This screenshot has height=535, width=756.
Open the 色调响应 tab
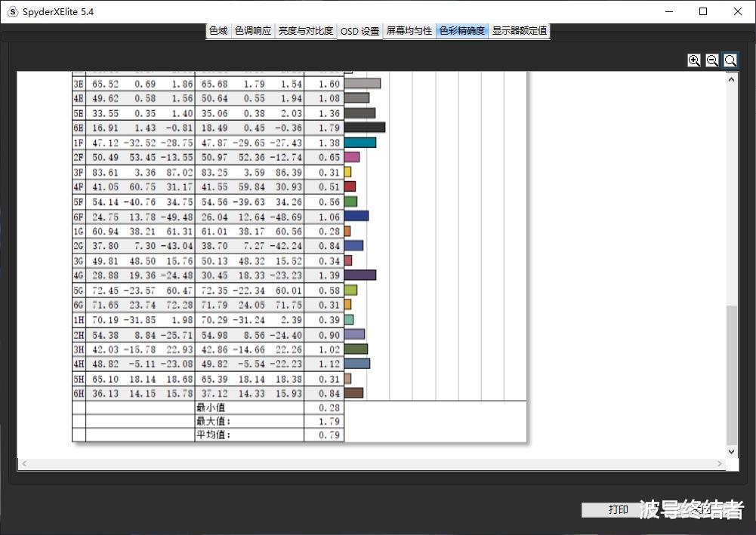click(252, 31)
